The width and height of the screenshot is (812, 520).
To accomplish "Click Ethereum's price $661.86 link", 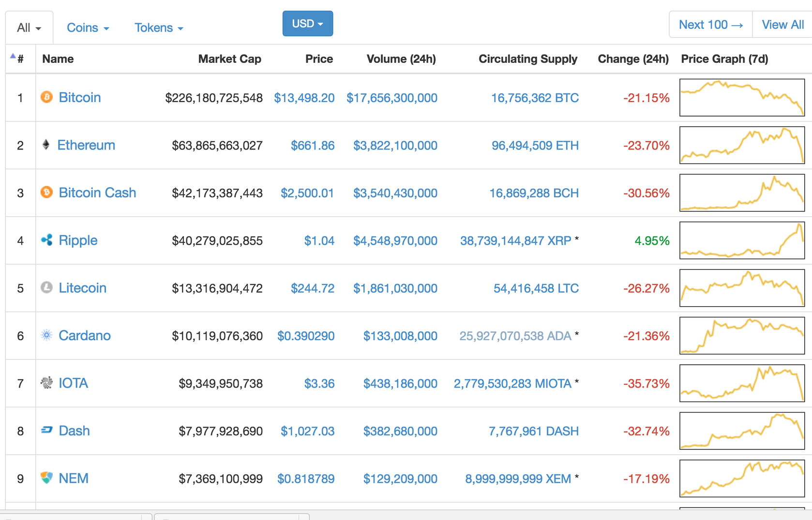I will click(x=312, y=146).
